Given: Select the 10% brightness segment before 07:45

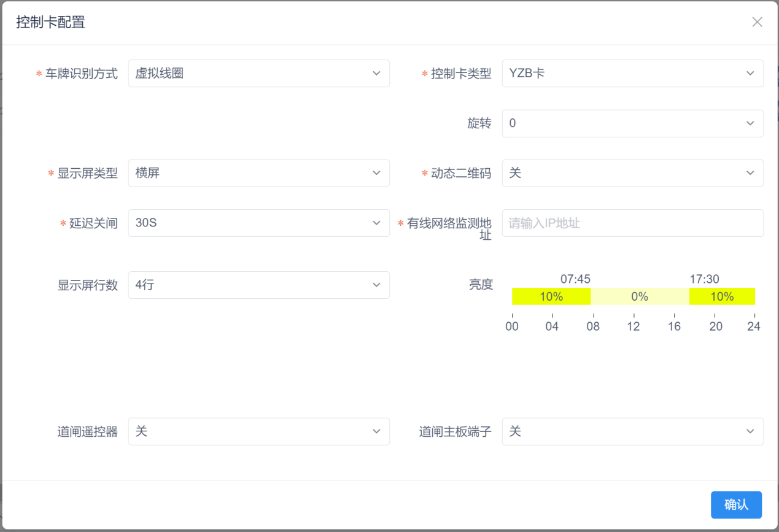Looking at the screenshot, I should 551,296.
